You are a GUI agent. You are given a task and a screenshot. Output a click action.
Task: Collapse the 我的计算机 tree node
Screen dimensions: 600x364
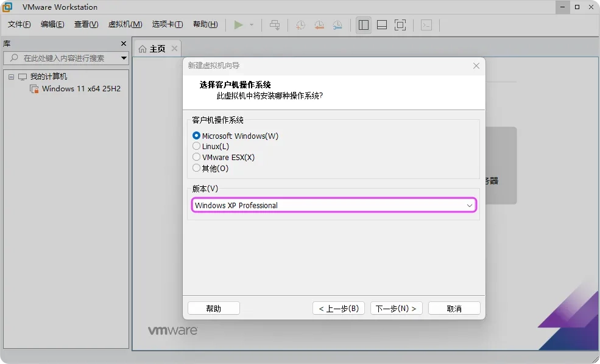tap(11, 77)
